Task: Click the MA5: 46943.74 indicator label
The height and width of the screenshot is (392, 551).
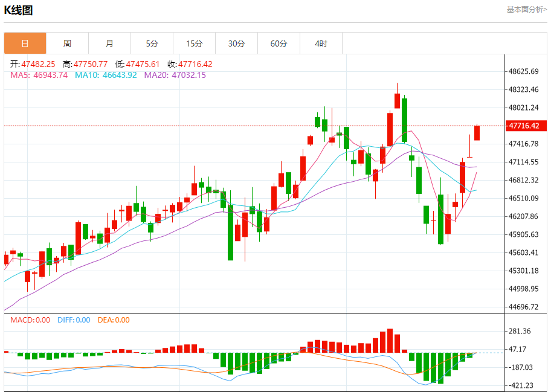Action: pyautogui.click(x=39, y=75)
